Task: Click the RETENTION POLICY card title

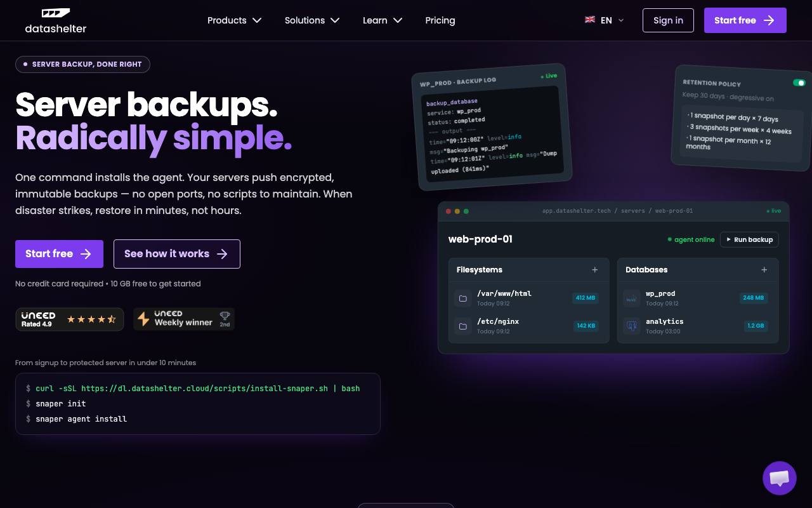Action: click(712, 83)
